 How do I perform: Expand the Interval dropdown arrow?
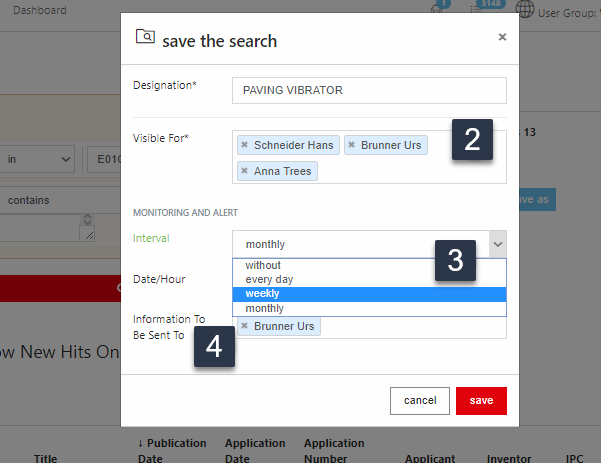click(497, 244)
